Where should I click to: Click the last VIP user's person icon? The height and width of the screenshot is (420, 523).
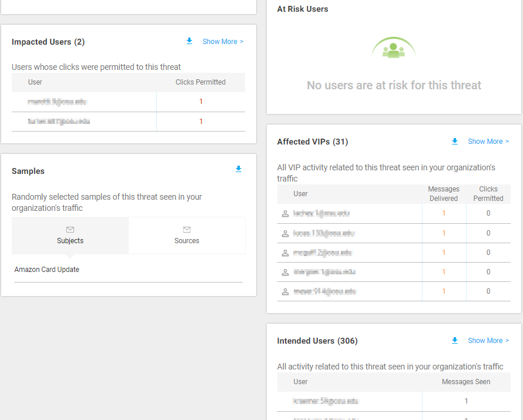pos(286,292)
